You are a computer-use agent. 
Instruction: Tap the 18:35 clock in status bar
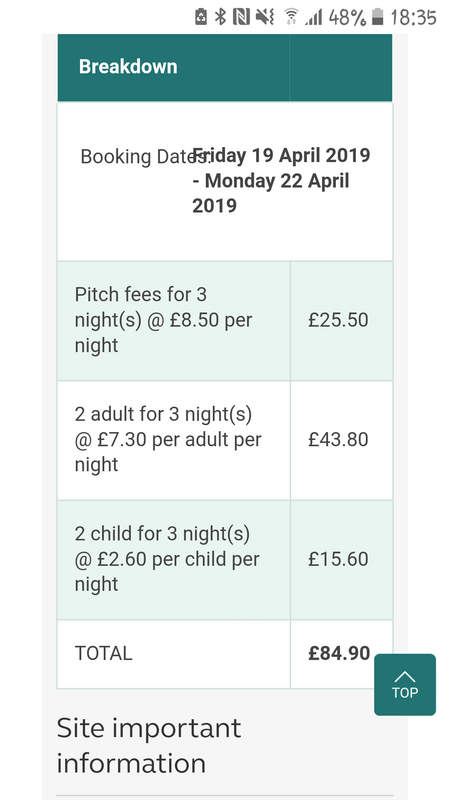(413, 18)
